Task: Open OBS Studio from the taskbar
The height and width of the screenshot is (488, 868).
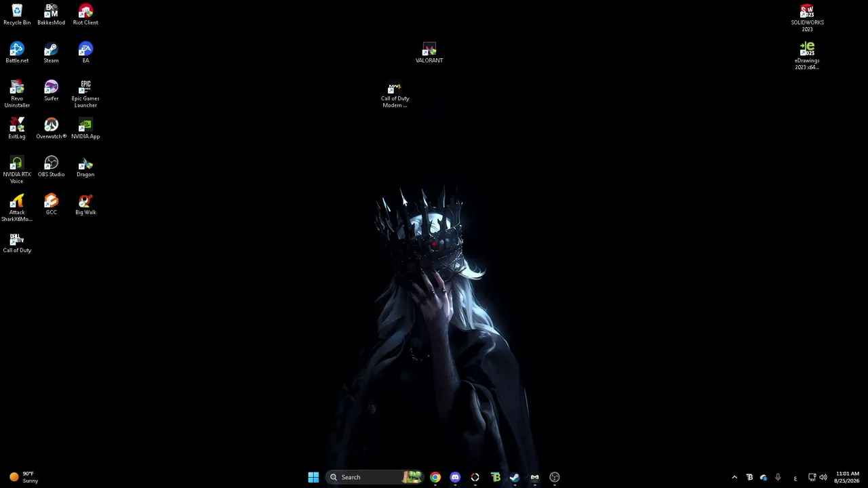Action: tap(555, 477)
